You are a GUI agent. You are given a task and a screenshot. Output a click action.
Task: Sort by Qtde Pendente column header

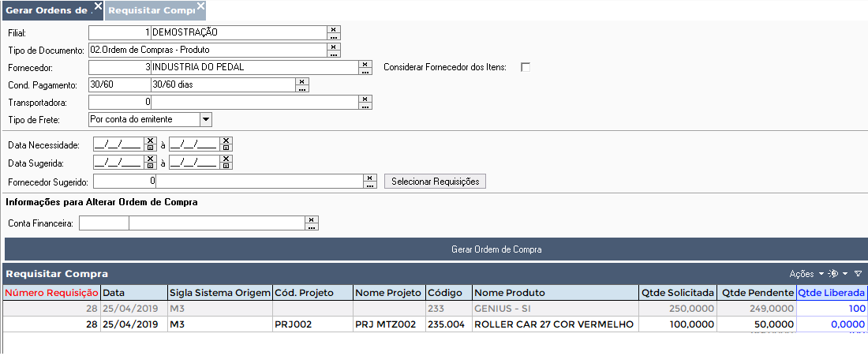click(756, 293)
